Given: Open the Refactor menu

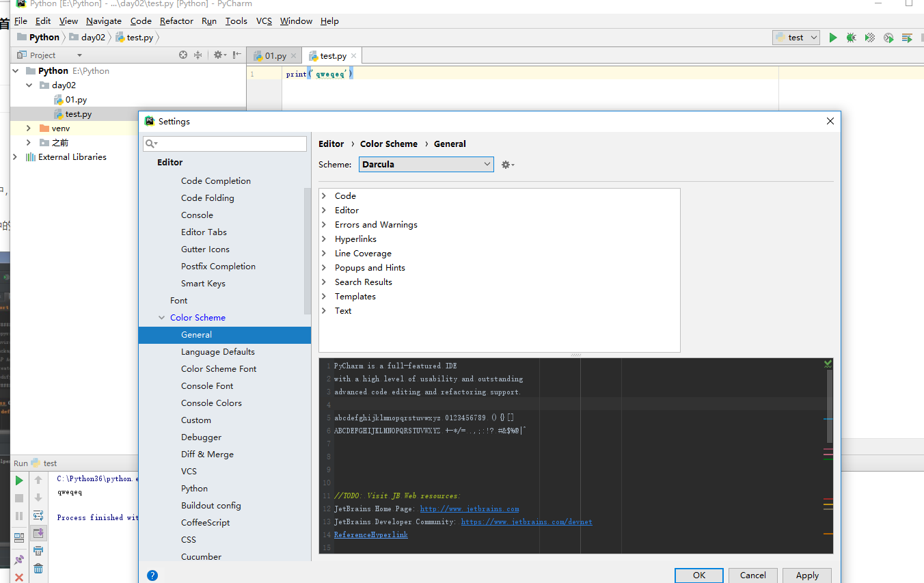Looking at the screenshot, I should [x=176, y=21].
